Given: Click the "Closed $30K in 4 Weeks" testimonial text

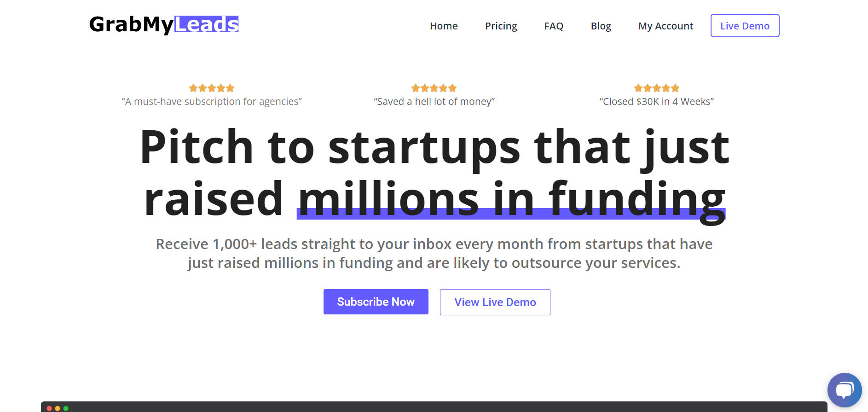Looking at the screenshot, I should [656, 101].
